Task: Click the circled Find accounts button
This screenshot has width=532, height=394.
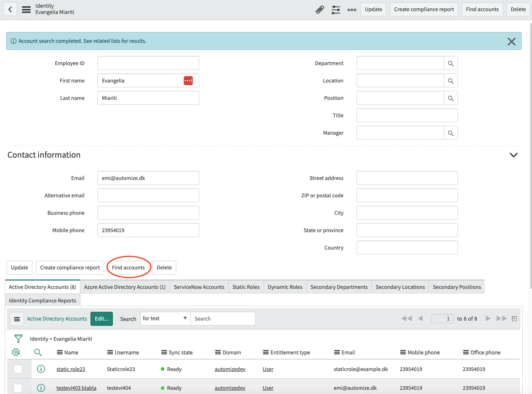Action: click(128, 267)
